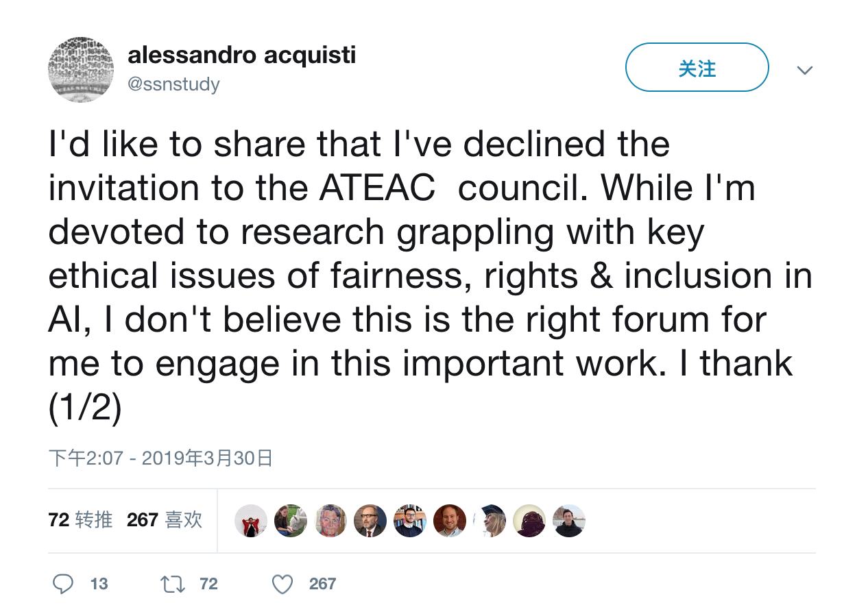Click the @ssnstudy handle

173,84
